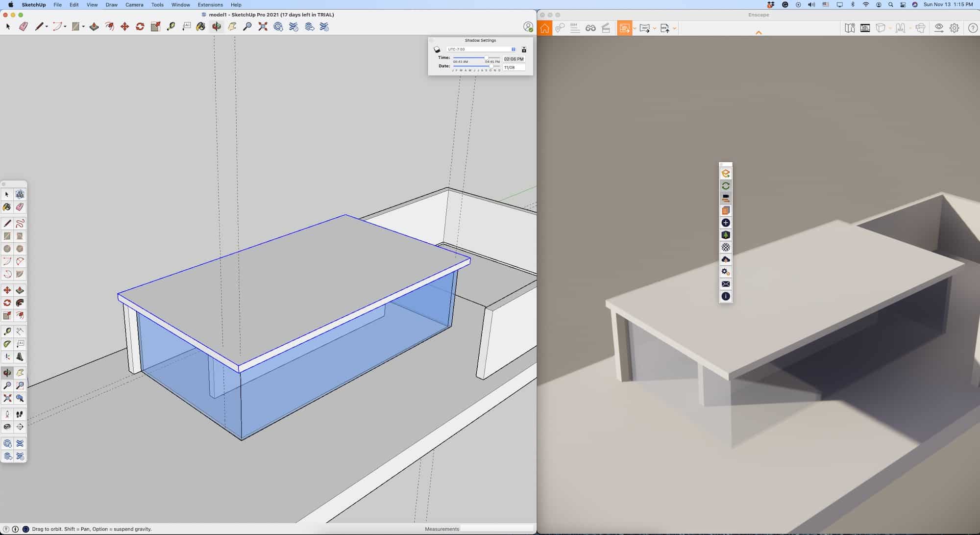Open the Draw menu

pos(111,4)
